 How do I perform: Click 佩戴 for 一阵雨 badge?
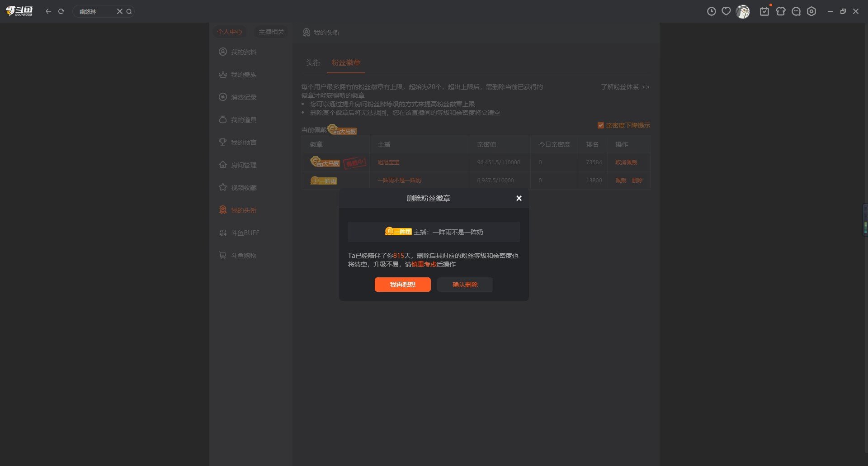[x=621, y=180]
